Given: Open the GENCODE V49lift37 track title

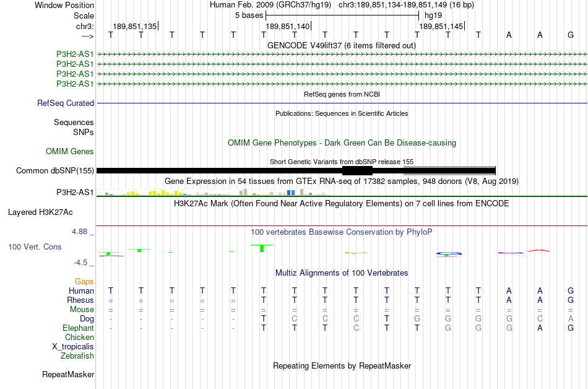Looking at the screenshot, I should pyautogui.click(x=342, y=45).
